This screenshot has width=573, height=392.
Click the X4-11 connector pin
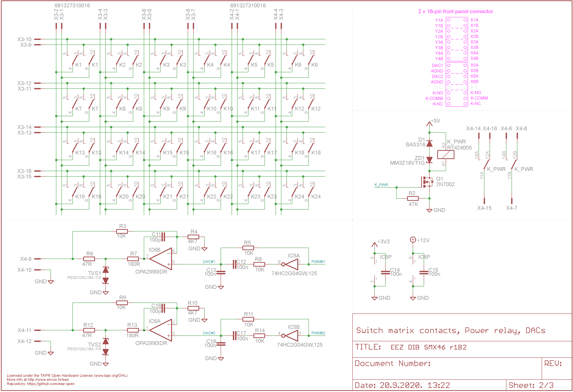tap(38, 330)
